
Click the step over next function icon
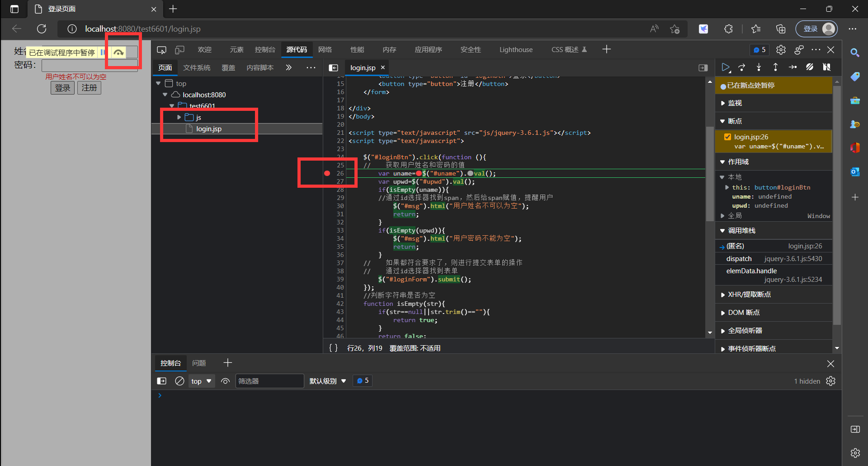click(x=742, y=67)
